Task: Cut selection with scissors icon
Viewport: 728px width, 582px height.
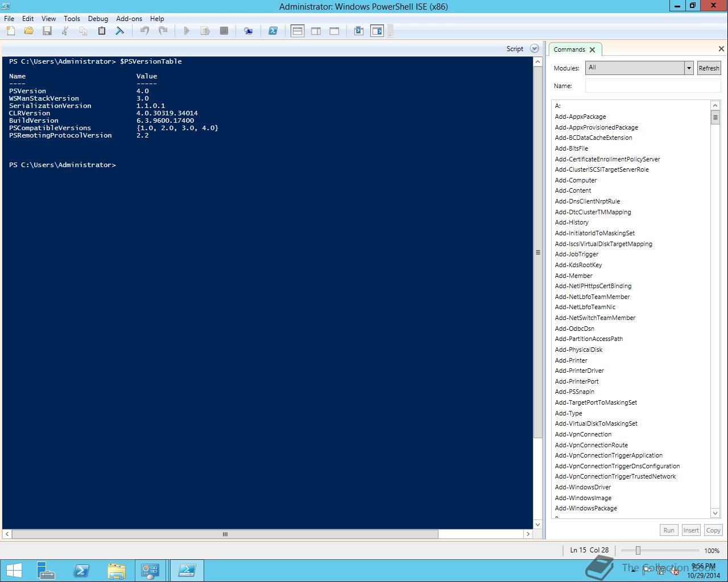Action: click(65, 31)
